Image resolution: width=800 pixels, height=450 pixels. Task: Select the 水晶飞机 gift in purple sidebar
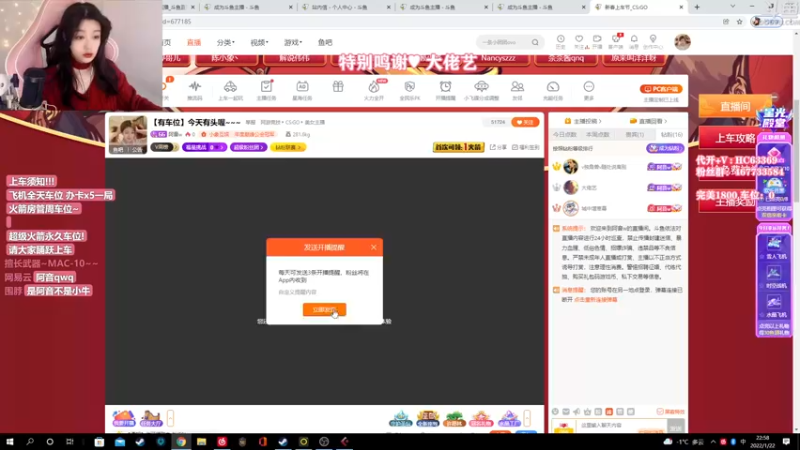(774, 306)
